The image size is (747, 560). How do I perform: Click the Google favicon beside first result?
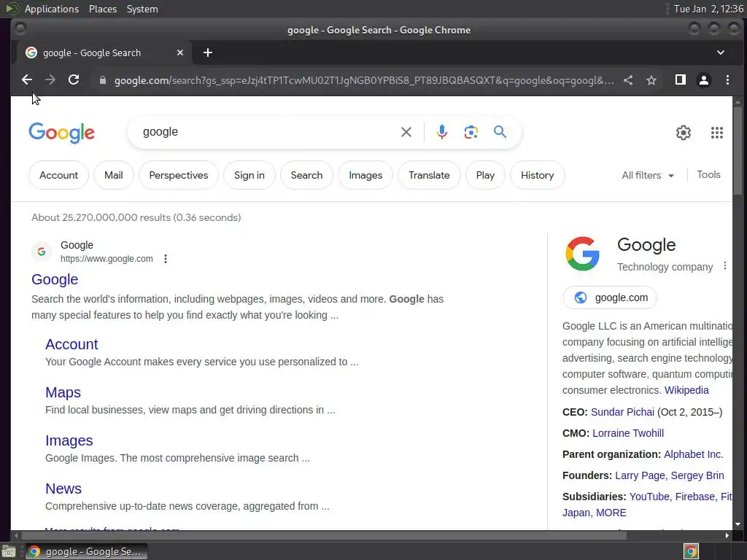click(x=42, y=252)
